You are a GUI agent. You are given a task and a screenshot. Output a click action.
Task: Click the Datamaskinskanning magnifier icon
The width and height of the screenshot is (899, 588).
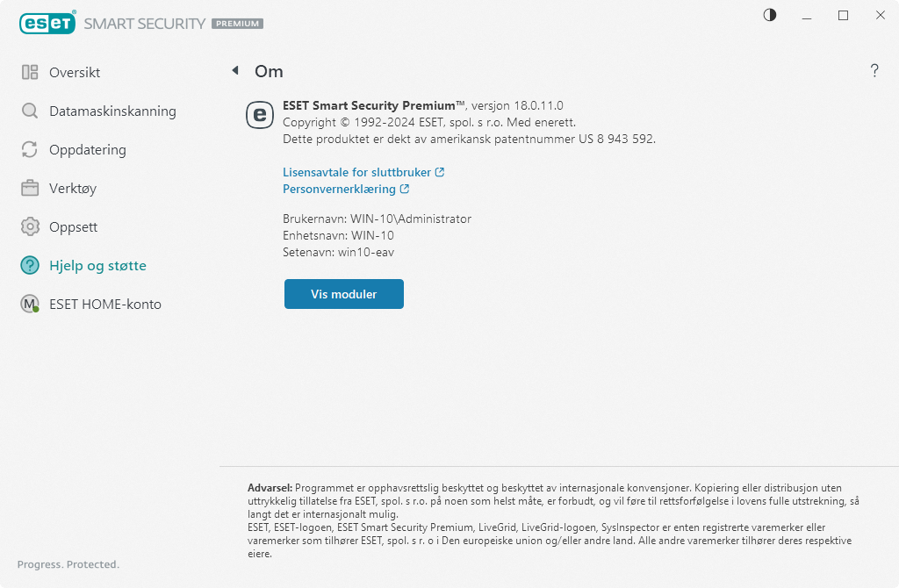[30, 111]
